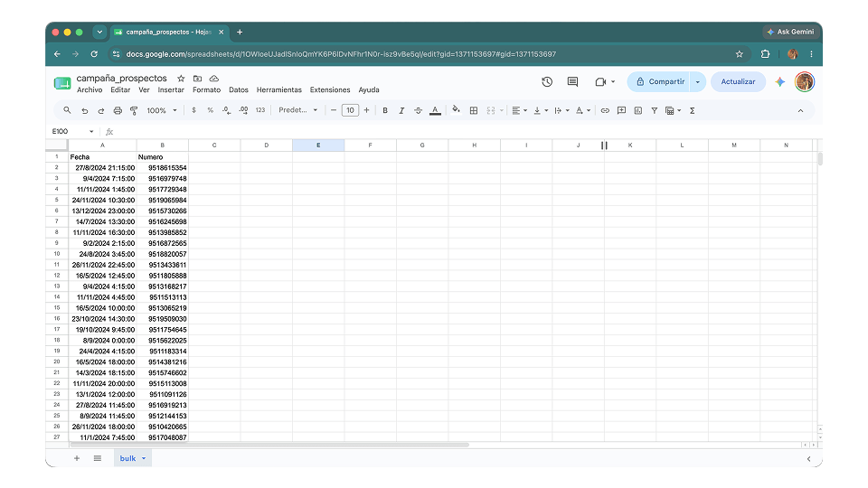Screen dimensions: 868x488
Task: Open the borders menu
Action: (x=473, y=110)
